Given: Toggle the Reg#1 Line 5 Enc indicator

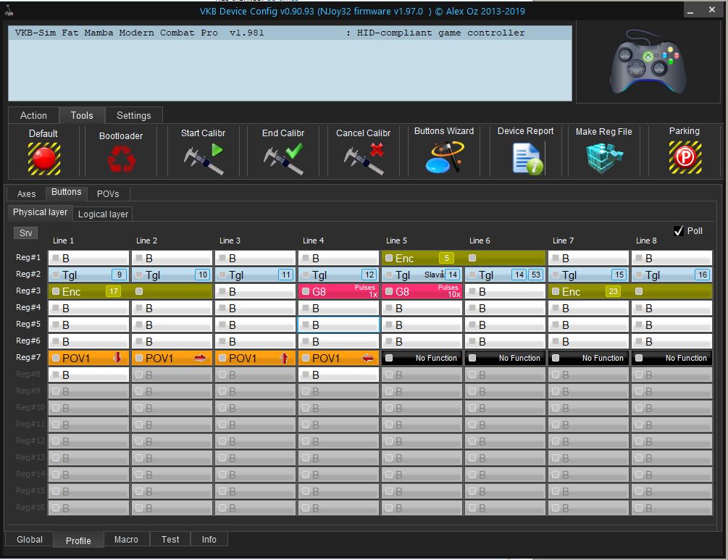Looking at the screenshot, I should [x=389, y=258].
